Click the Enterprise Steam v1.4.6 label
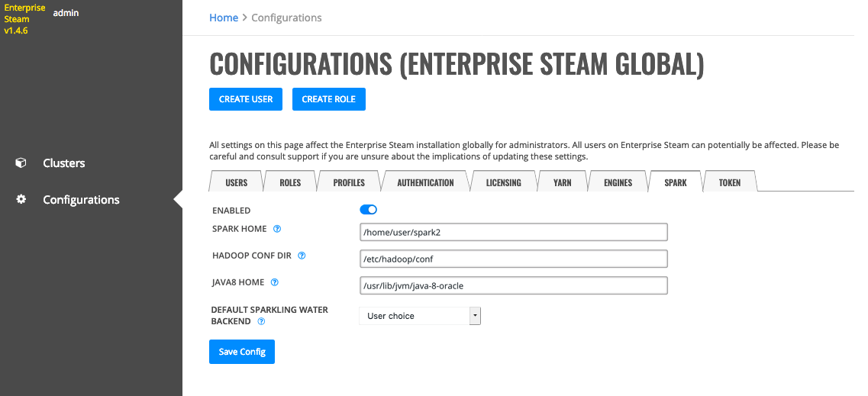This screenshot has height=396, width=868. coord(24,19)
